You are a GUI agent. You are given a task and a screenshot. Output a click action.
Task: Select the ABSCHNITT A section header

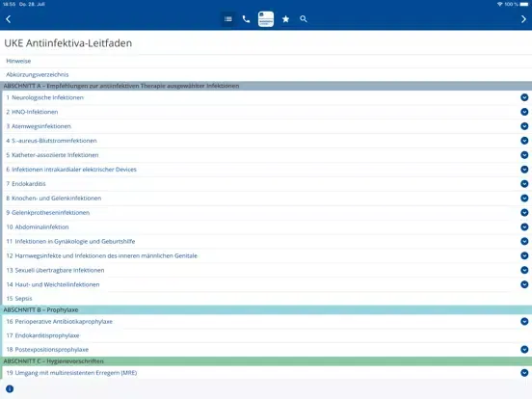(266, 86)
